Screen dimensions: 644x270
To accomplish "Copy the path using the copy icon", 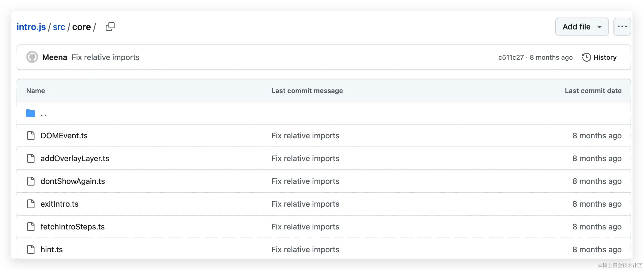I will [110, 27].
